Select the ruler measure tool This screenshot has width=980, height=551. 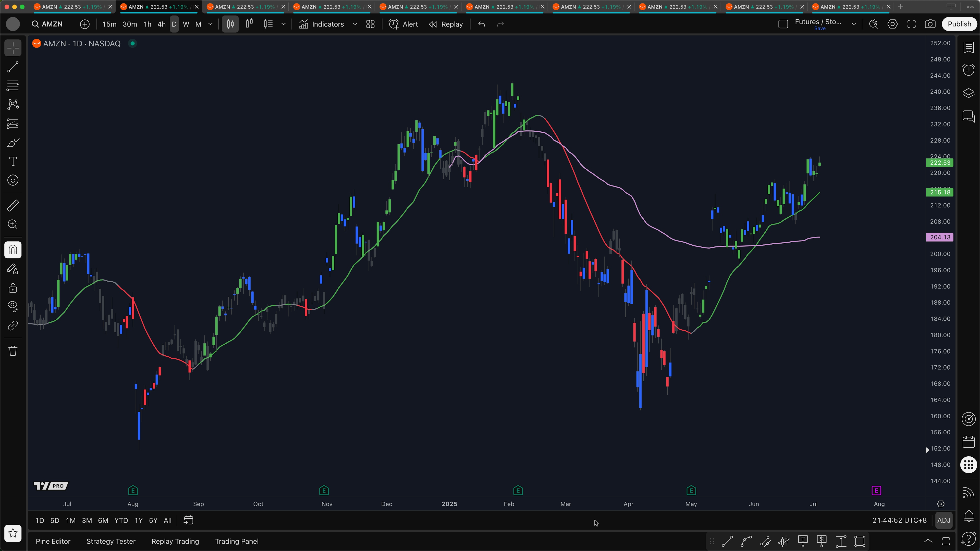coord(13,206)
